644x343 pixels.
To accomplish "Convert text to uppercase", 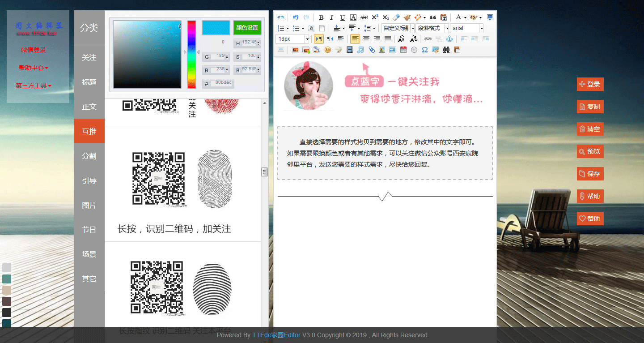I will point(401,39).
